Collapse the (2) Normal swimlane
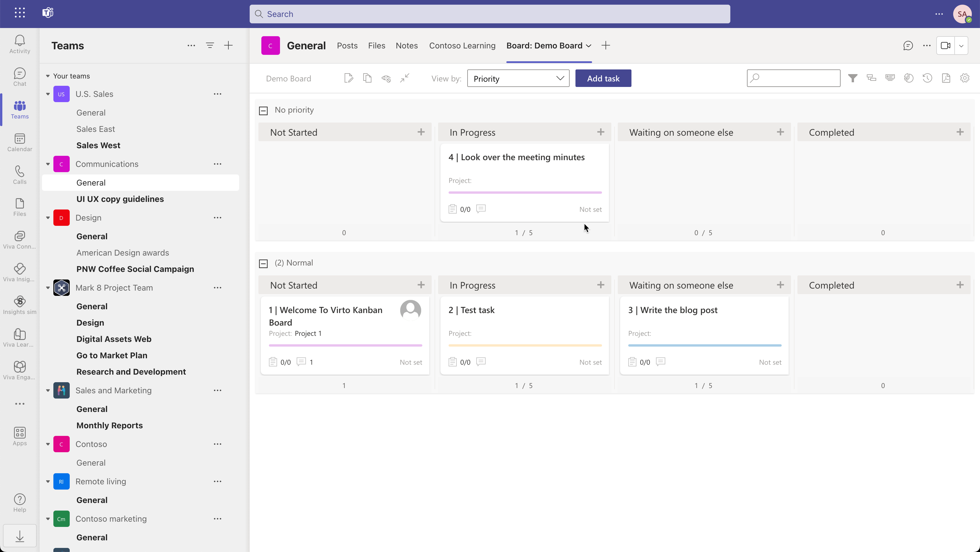This screenshot has height=552, width=980. [x=263, y=264]
